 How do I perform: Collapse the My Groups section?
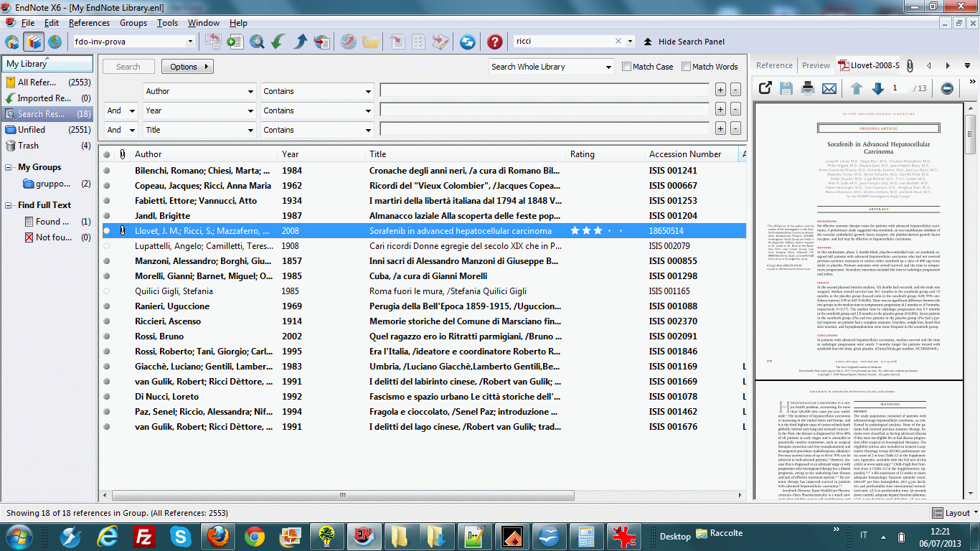[x=9, y=167]
